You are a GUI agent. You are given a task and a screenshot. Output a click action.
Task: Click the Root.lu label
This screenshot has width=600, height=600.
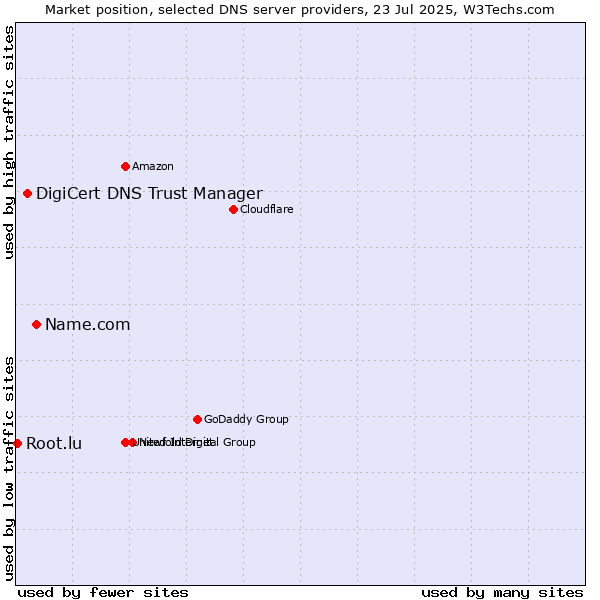point(54,443)
